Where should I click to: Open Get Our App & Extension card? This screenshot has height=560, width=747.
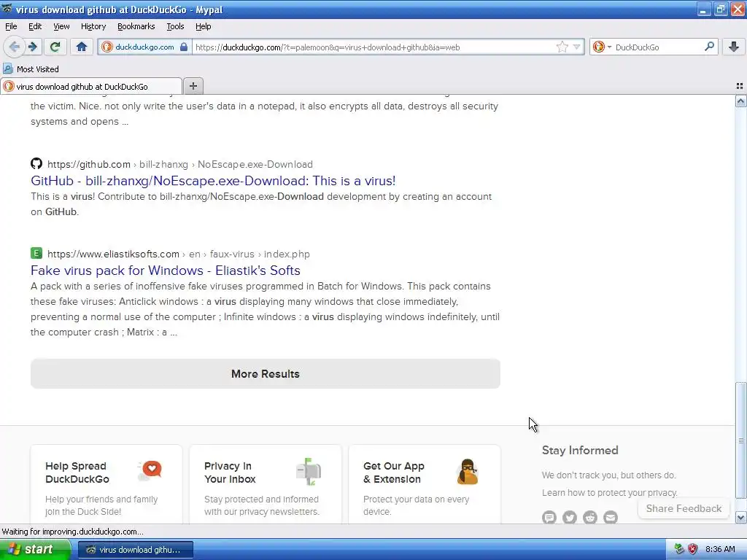coord(425,484)
